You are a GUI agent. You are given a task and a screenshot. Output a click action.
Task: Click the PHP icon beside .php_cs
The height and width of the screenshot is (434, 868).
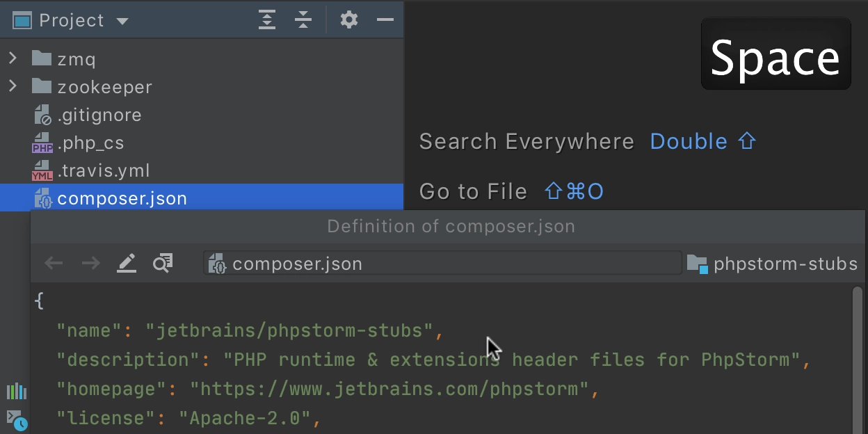42,143
